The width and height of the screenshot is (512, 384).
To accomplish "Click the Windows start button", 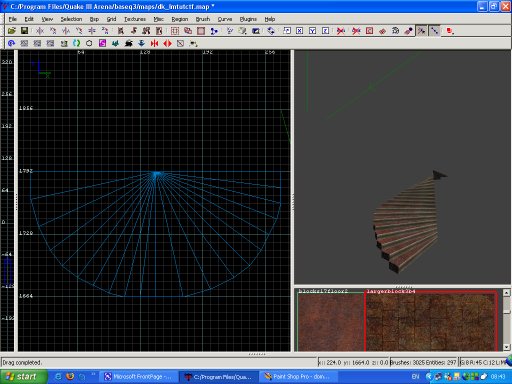I will click(23, 377).
